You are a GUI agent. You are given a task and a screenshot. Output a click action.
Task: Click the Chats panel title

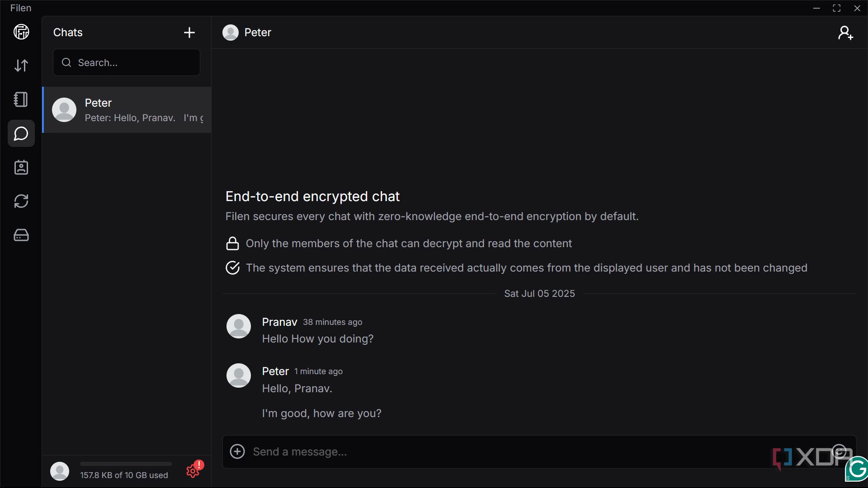coord(68,33)
